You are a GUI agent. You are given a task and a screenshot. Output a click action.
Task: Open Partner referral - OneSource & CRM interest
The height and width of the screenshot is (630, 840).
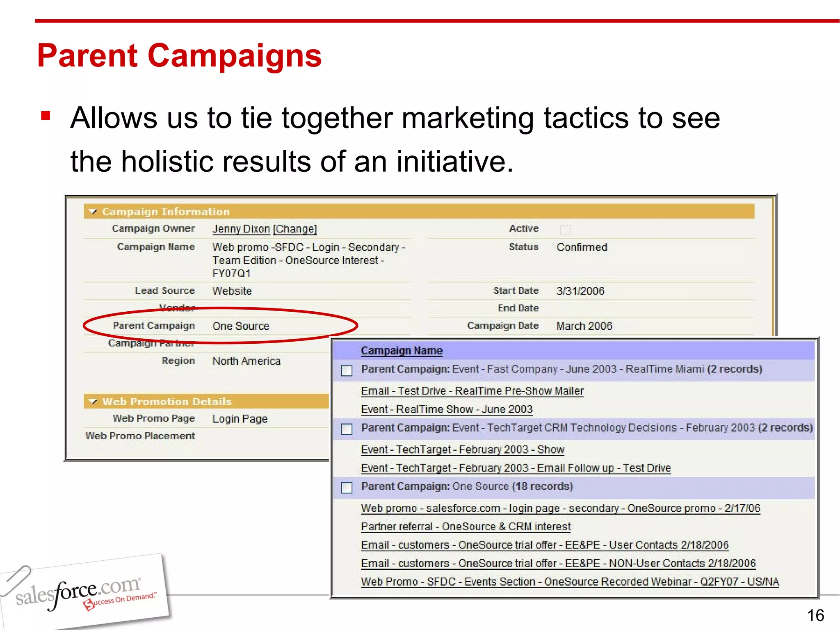pos(466,527)
